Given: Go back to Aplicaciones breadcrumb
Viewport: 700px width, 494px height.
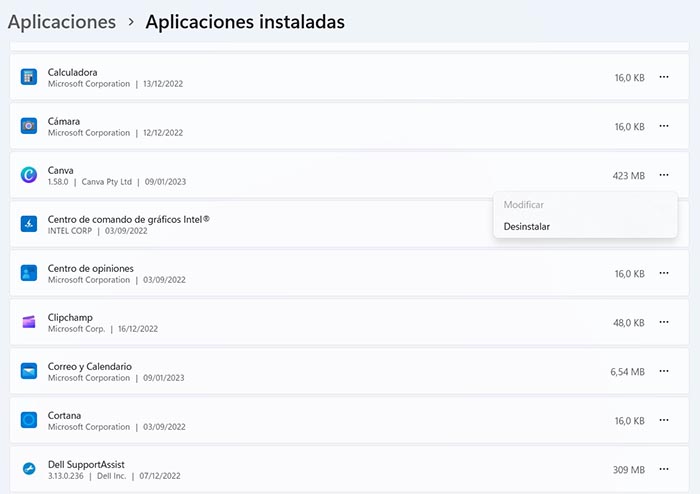Looking at the screenshot, I should click(x=62, y=22).
